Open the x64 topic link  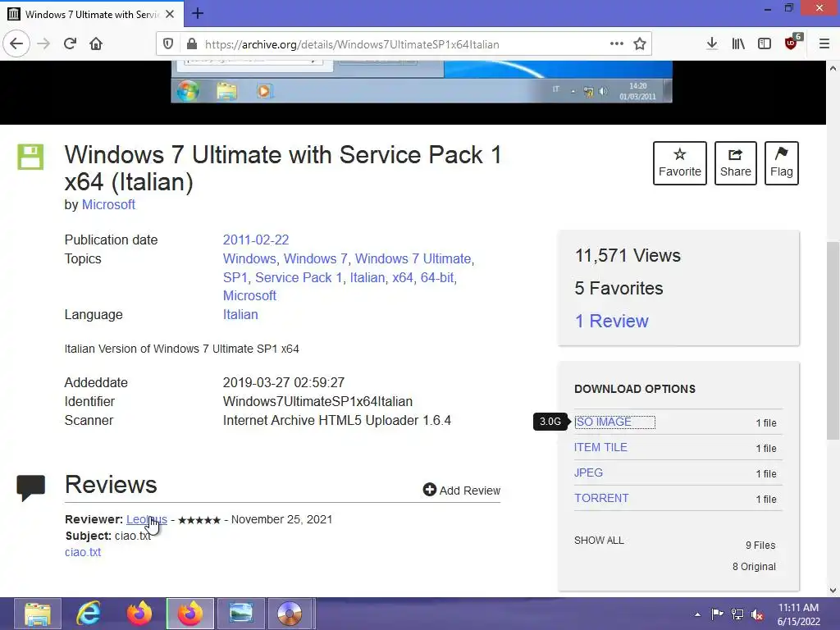coord(402,277)
